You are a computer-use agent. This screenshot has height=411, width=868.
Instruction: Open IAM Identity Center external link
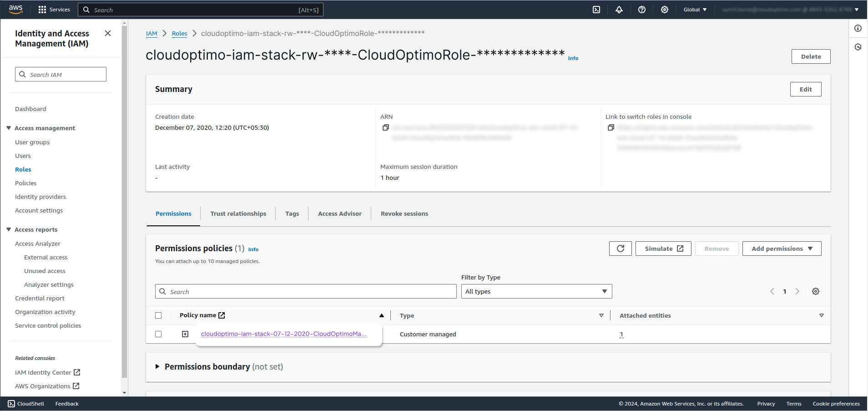click(47, 372)
